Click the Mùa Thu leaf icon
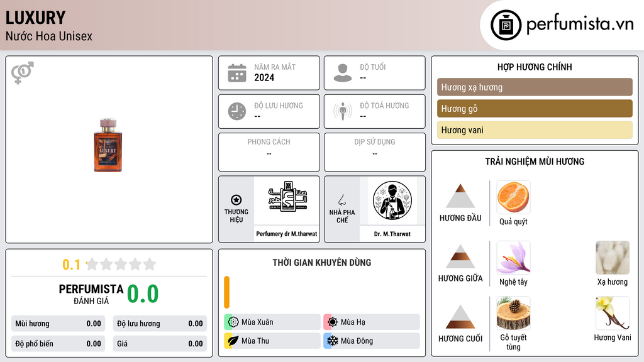Screen dimensions: 644x362 click(233, 341)
